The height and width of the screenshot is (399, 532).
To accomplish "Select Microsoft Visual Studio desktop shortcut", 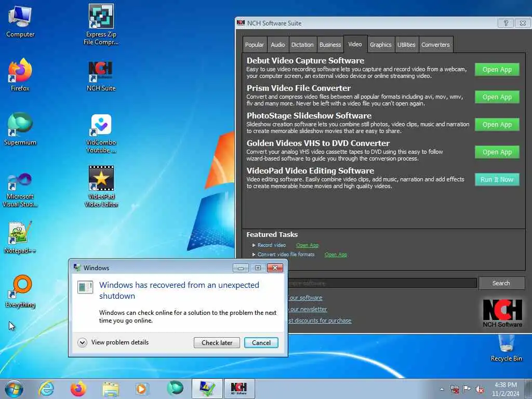I will (x=20, y=189).
